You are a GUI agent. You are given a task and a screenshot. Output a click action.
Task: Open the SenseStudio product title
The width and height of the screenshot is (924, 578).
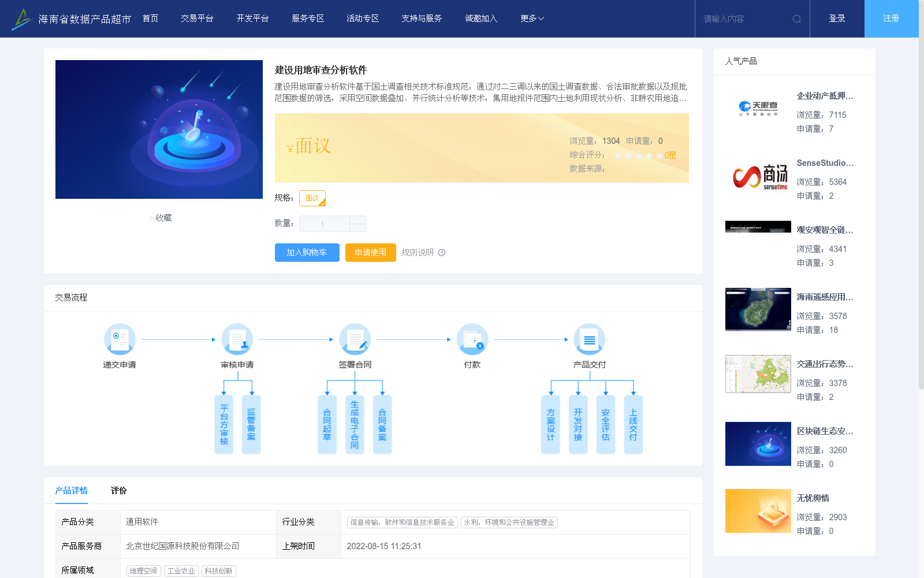825,163
